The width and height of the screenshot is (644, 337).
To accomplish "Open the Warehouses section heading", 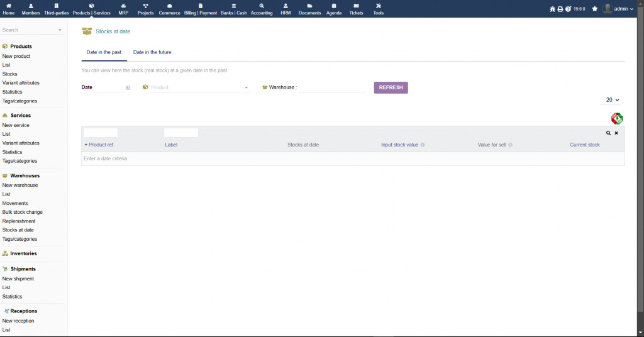I will (25, 175).
